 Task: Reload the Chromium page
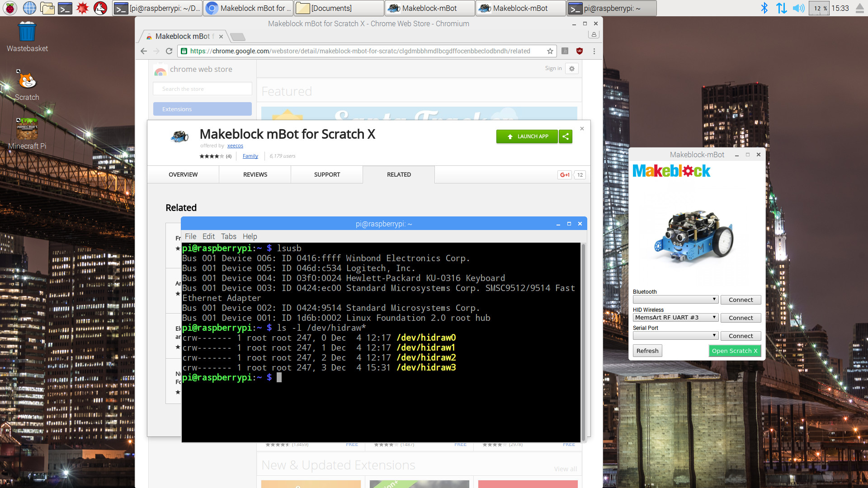pyautogui.click(x=169, y=51)
